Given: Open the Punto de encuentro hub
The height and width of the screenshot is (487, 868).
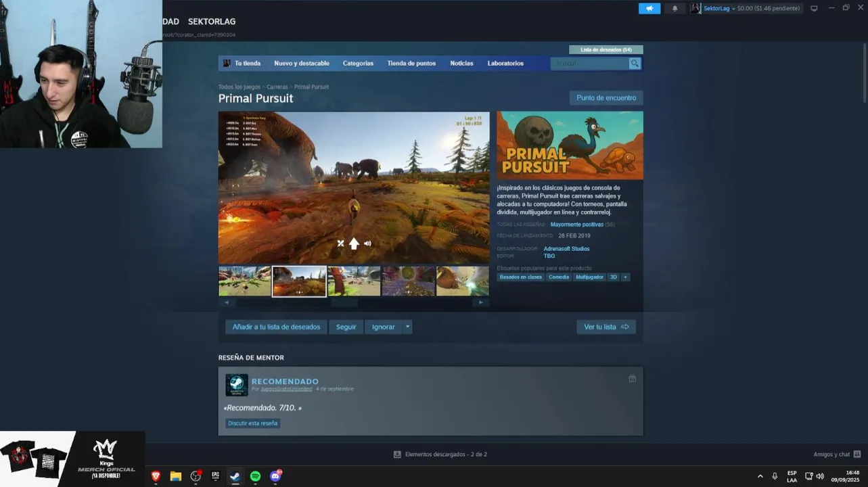Looking at the screenshot, I should tap(606, 97).
